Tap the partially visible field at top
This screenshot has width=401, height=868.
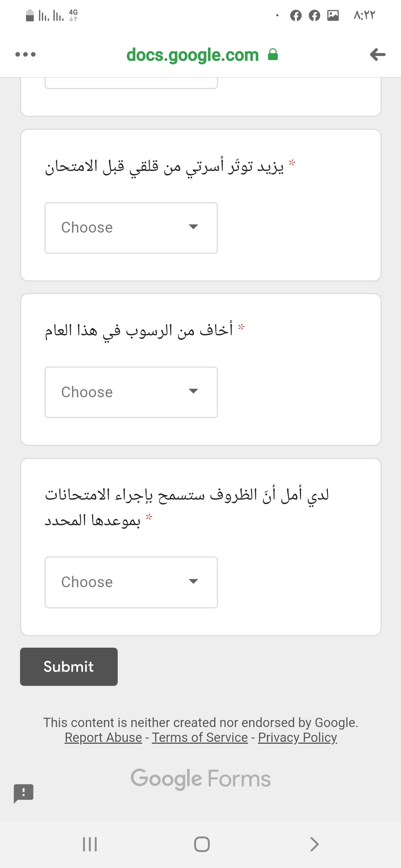(131, 83)
